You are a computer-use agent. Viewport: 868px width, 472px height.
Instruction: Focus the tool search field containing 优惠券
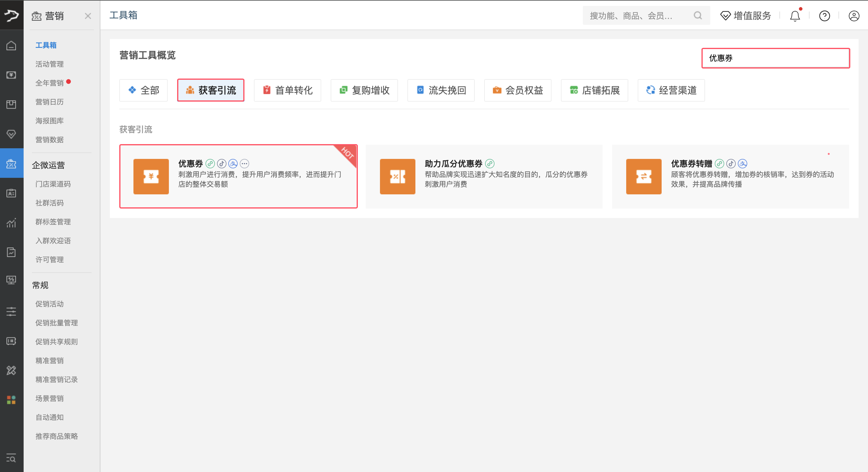coord(776,58)
